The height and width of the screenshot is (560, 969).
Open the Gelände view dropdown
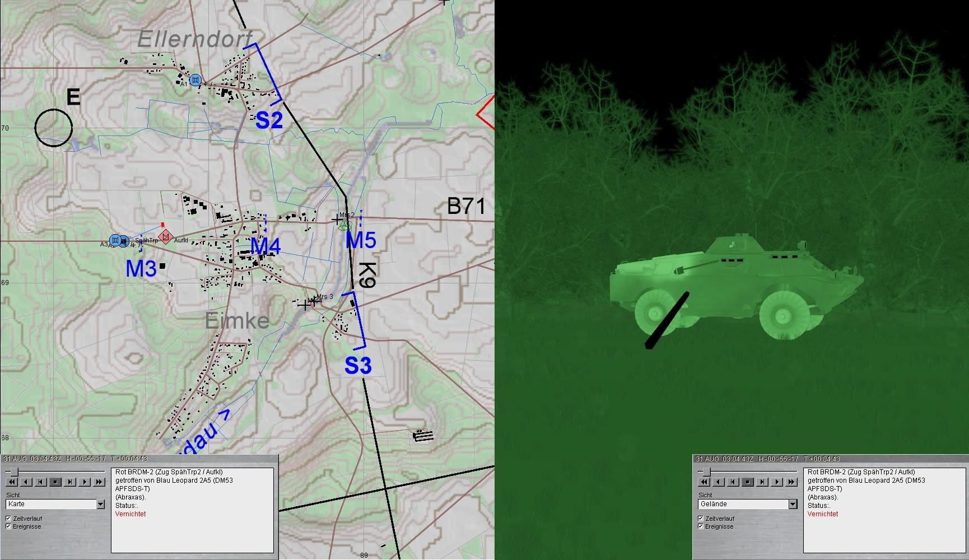[x=793, y=505]
